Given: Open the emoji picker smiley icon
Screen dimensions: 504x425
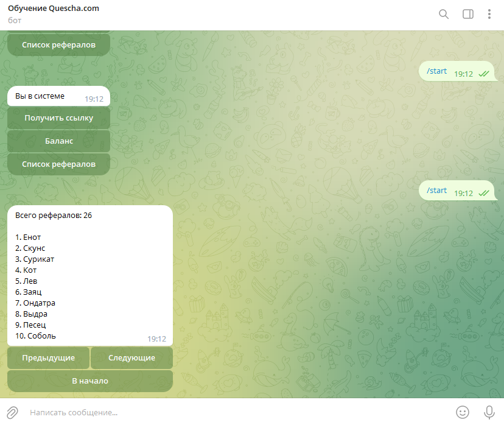Looking at the screenshot, I should coord(463,412).
